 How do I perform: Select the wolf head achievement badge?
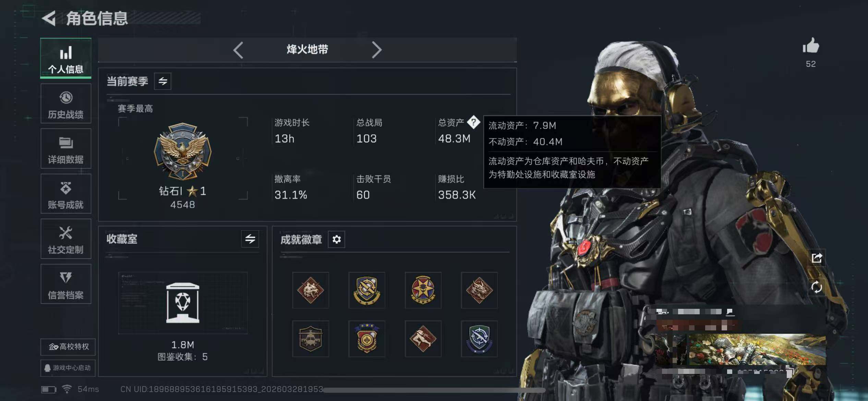311,290
